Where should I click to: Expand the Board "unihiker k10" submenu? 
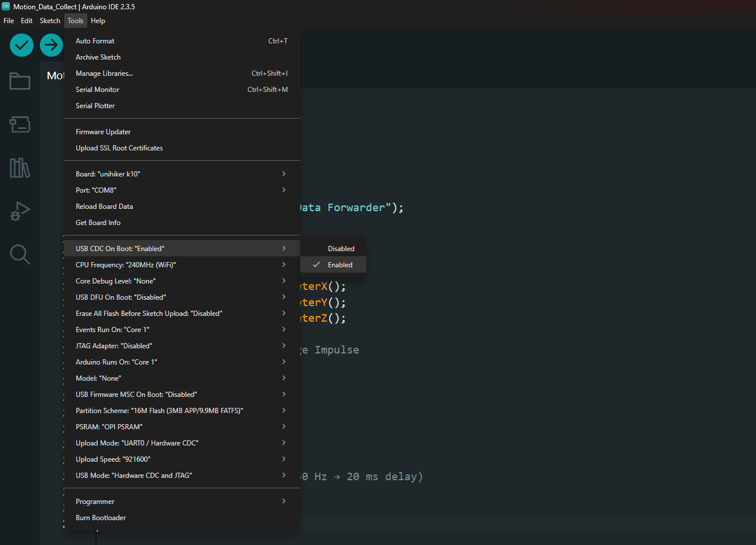point(182,174)
